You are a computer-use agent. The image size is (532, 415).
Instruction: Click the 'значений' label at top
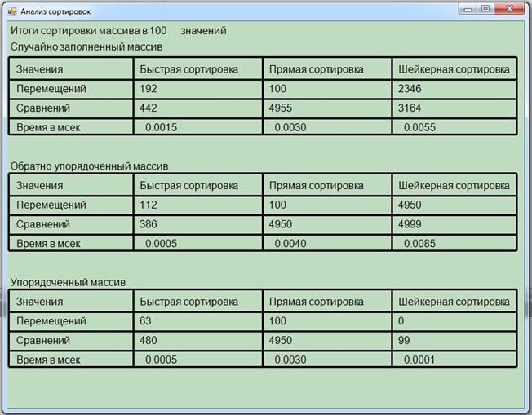[x=203, y=30]
